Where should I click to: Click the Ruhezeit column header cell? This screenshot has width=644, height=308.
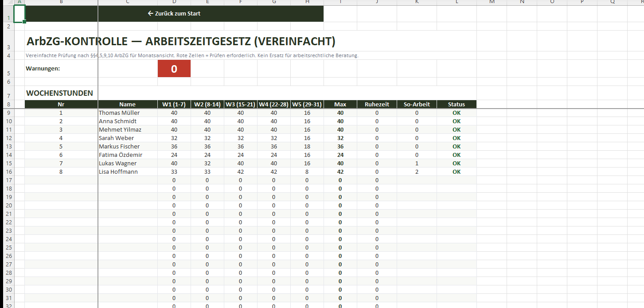click(377, 105)
